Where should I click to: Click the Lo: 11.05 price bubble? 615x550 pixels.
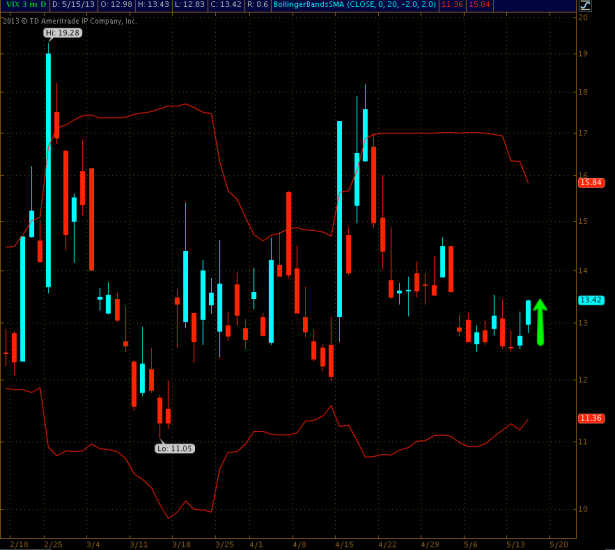click(x=177, y=449)
